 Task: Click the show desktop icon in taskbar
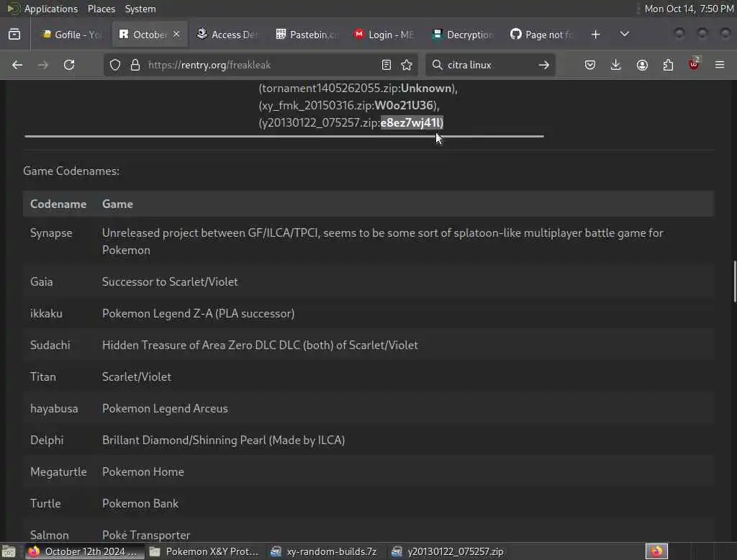9,551
